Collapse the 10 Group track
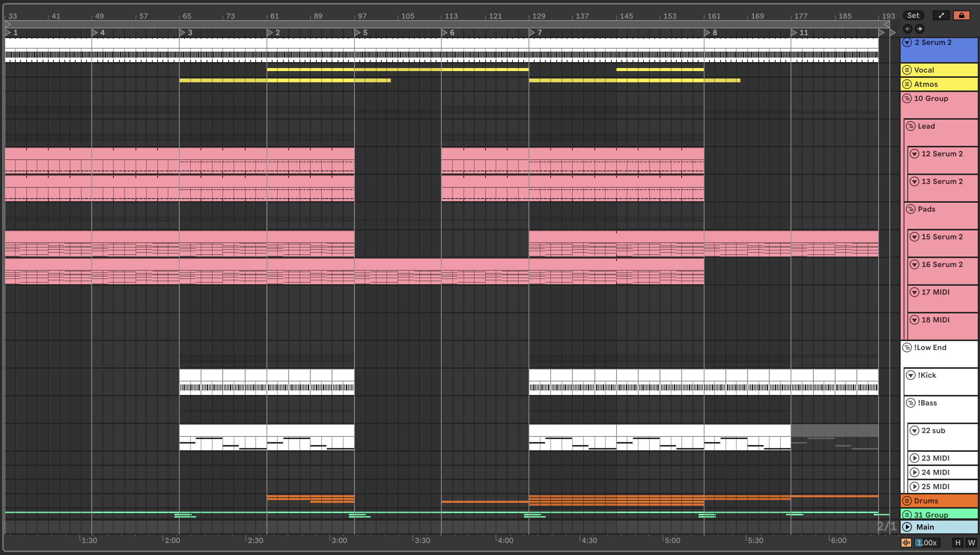 907,98
